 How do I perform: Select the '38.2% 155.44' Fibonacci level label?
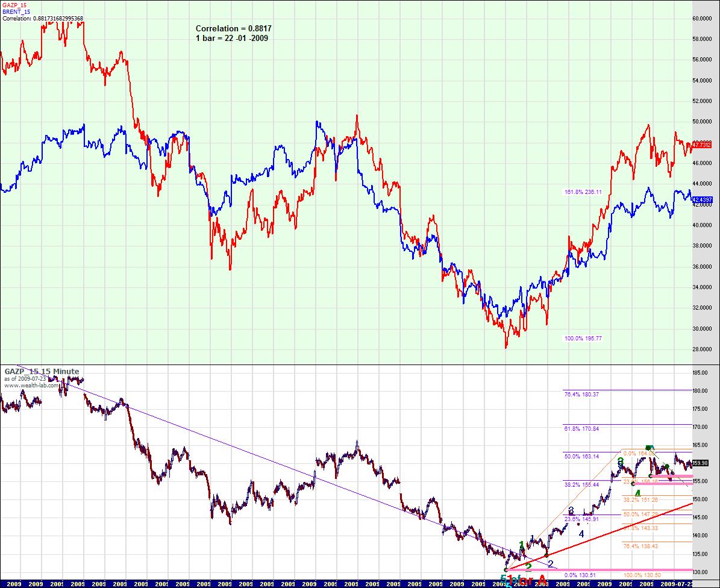pos(581,485)
